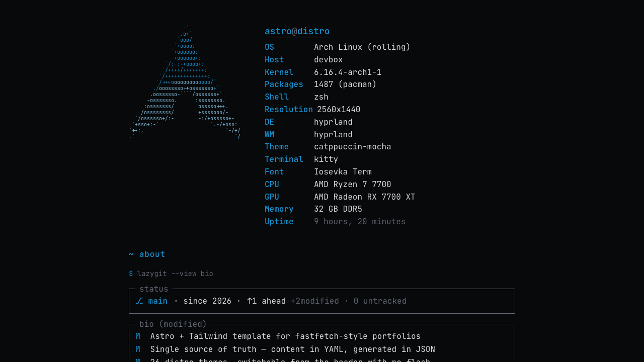Click the 'Shell' label
The width and height of the screenshot is (644, 362).
point(277,97)
